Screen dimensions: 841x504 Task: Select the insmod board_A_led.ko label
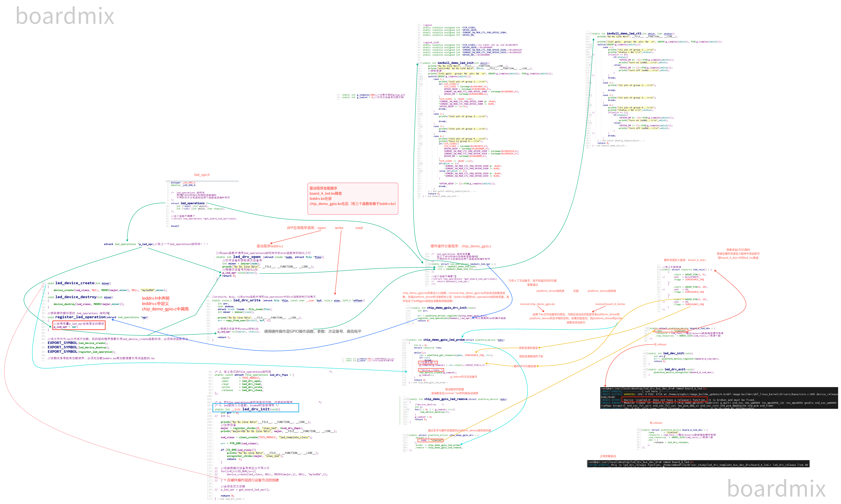pyautogui.click(x=610, y=304)
